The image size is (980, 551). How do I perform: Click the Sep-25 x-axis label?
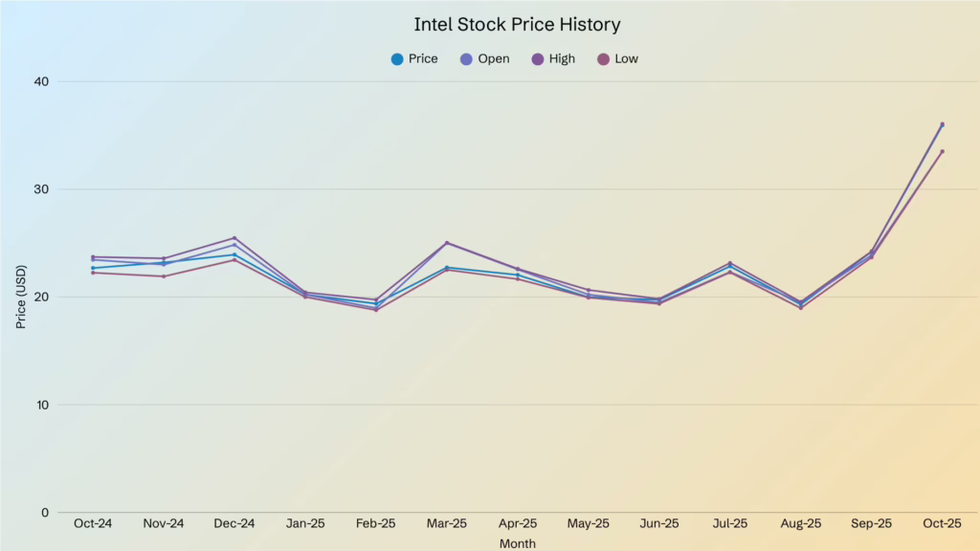(x=871, y=524)
